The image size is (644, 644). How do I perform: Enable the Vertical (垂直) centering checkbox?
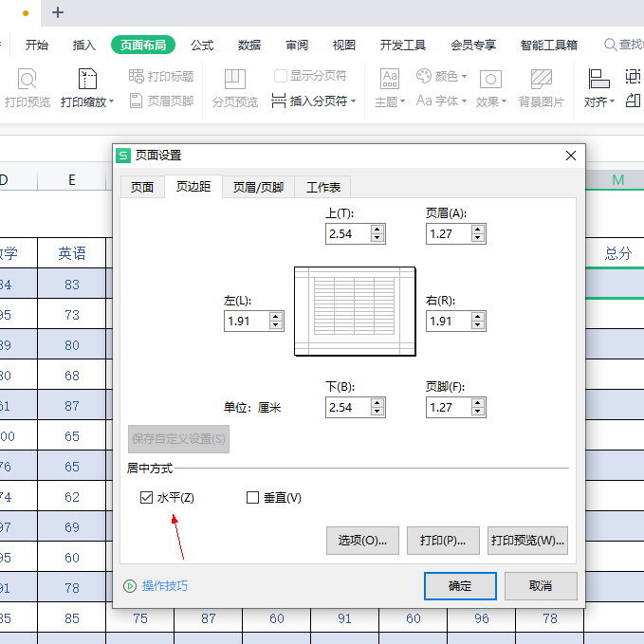coord(252,497)
